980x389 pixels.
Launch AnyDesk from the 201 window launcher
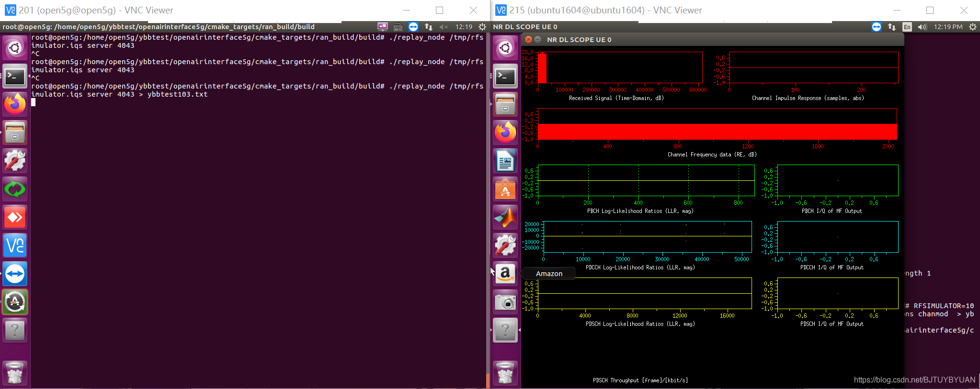15,217
